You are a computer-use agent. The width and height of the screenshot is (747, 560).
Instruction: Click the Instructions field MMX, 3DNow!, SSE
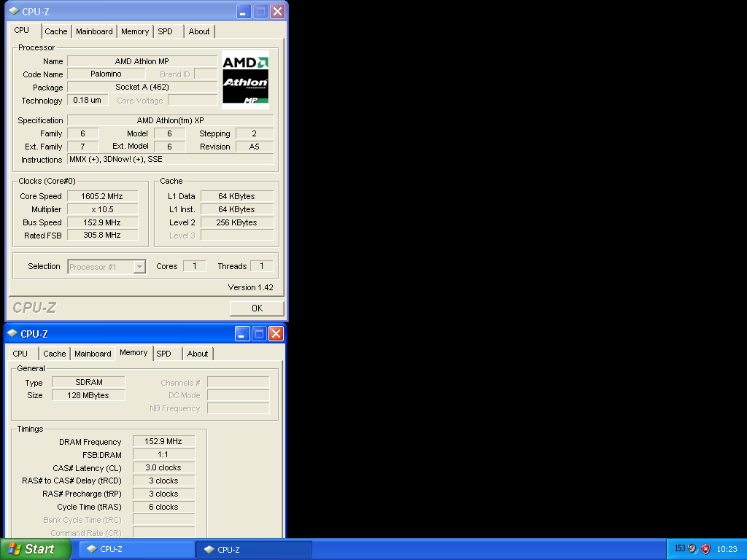coord(171,160)
